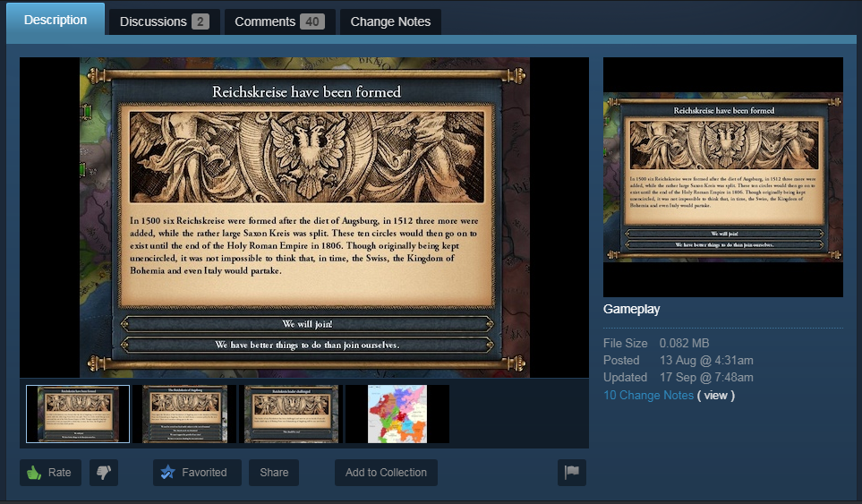Select third thumbnail: Reichskreis leader challenged
This screenshot has width=862, height=504.
292,414
